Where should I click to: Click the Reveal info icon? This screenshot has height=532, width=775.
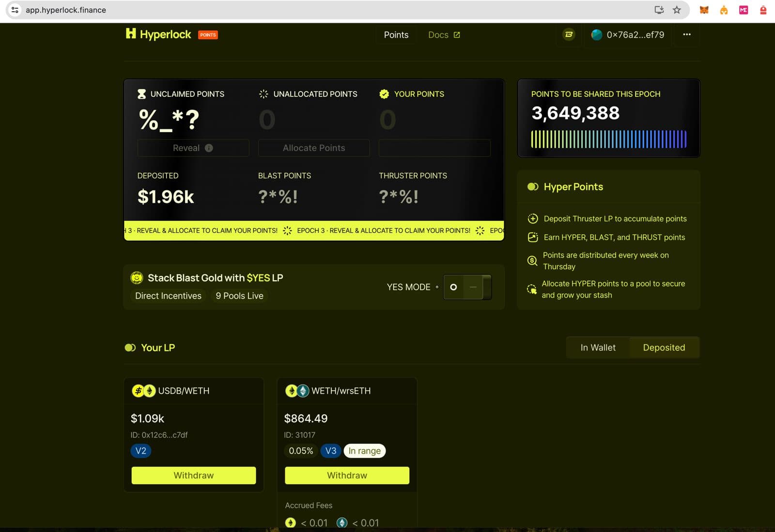pos(209,148)
